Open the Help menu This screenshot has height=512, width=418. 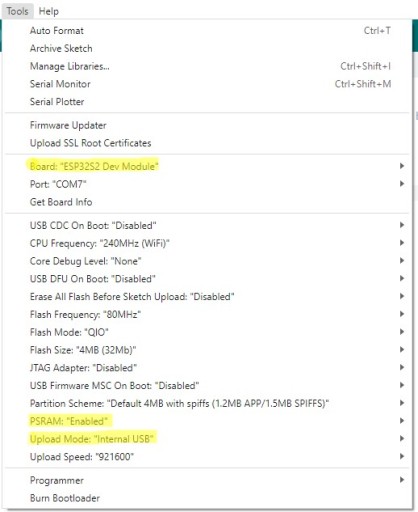click(x=49, y=11)
